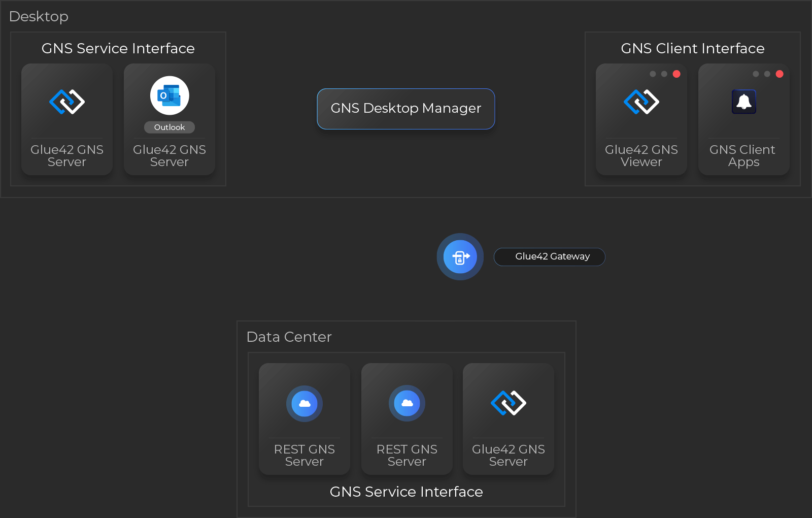
Task: Click 'Glue42 GNS Server' caption under Outlook
Action: coord(170,156)
